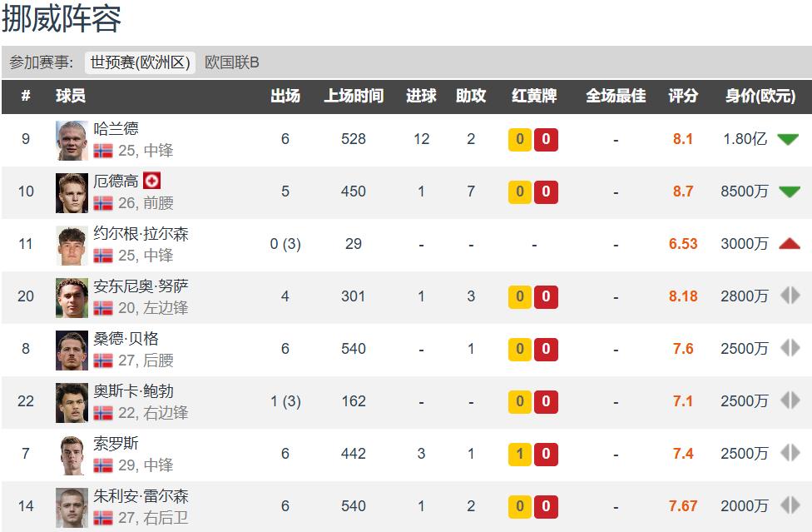Switch to the 欧国联B competition tab
Image resolution: width=812 pixels, height=532 pixels.
click(232, 62)
